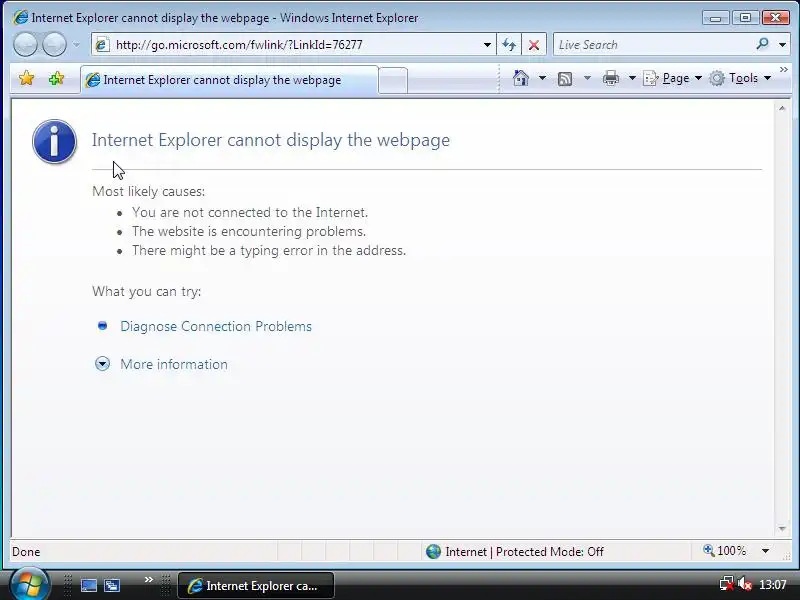
Task: Open a new blank tab
Action: pyautogui.click(x=393, y=81)
